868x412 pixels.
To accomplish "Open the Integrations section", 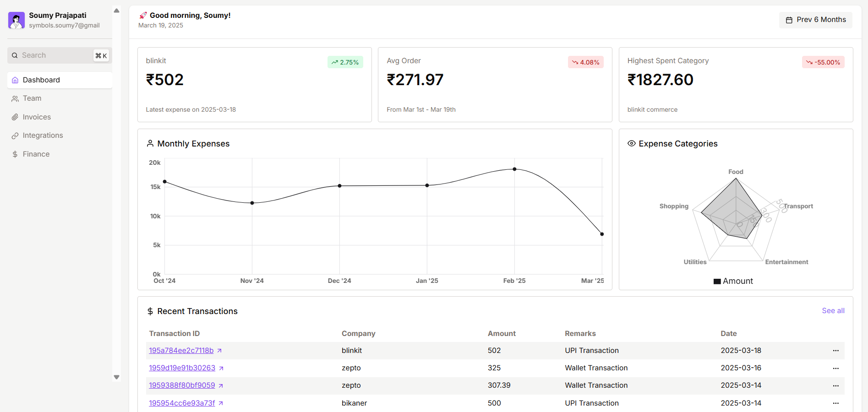I will click(x=60, y=136).
